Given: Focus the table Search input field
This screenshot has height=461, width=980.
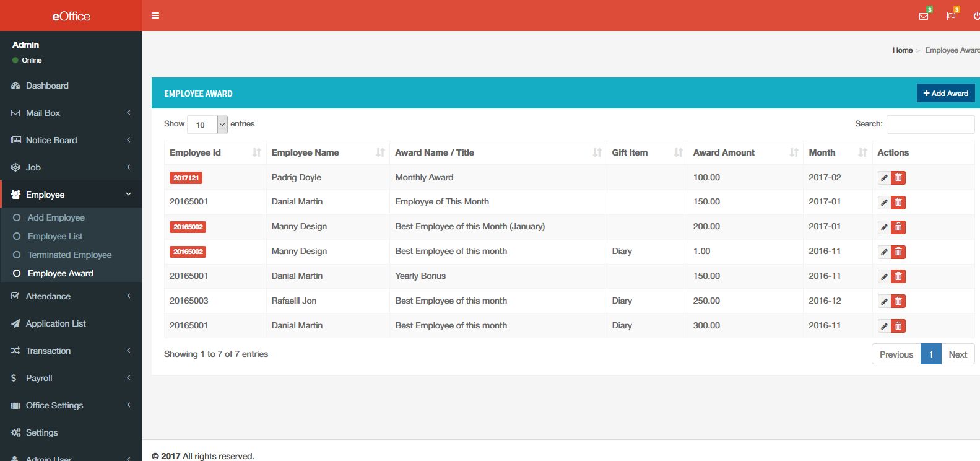Looking at the screenshot, I should (930, 125).
